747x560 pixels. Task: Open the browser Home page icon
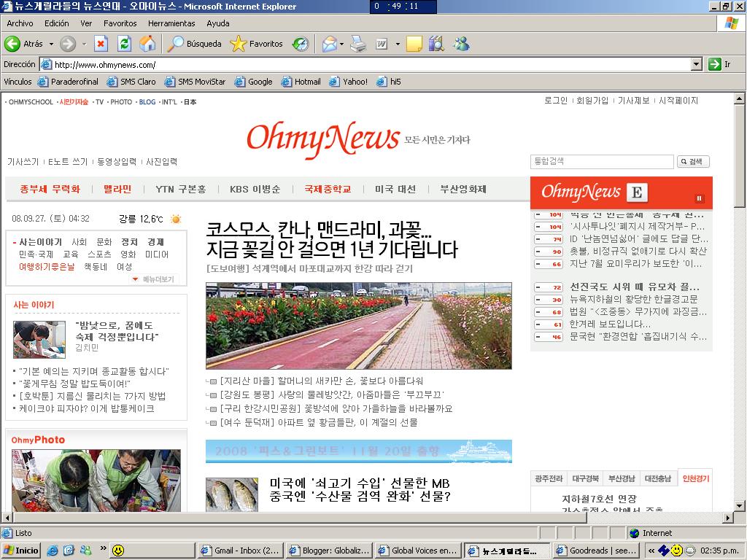click(150, 45)
